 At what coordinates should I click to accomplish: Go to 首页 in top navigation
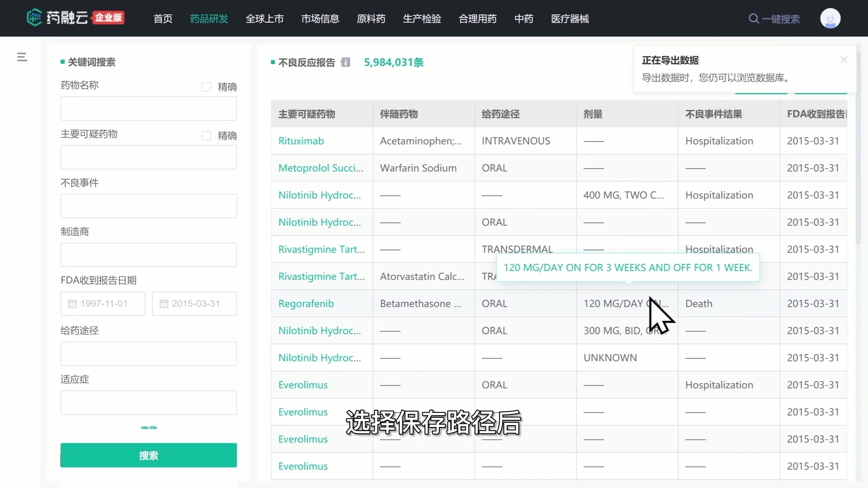pyautogui.click(x=163, y=19)
